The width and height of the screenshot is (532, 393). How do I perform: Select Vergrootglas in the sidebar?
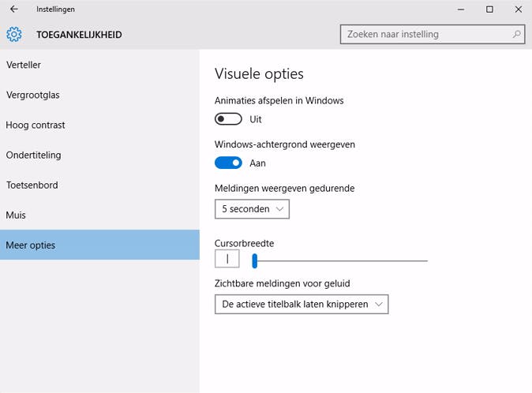[x=33, y=95]
